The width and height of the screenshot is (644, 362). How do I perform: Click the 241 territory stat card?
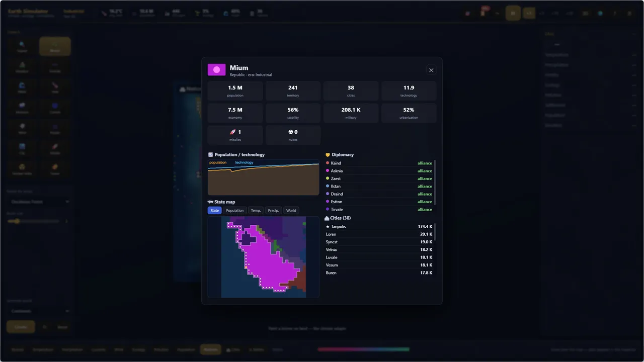click(x=293, y=91)
